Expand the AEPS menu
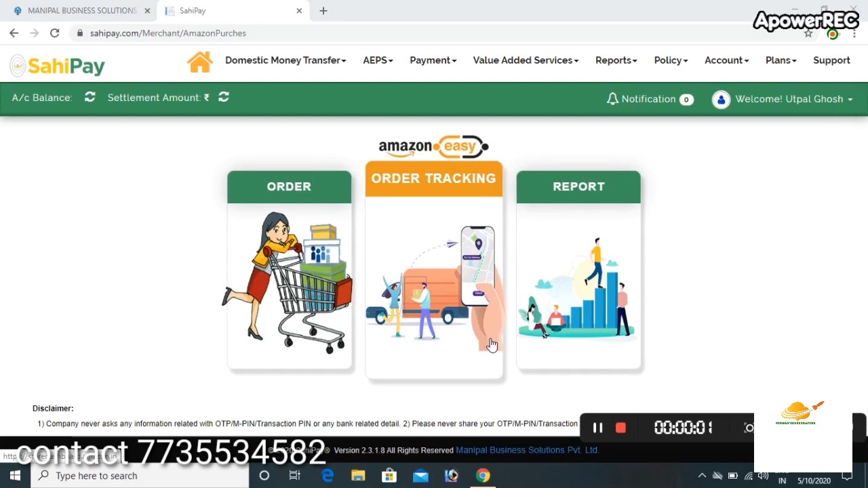This screenshot has height=488, width=868. pos(378,60)
